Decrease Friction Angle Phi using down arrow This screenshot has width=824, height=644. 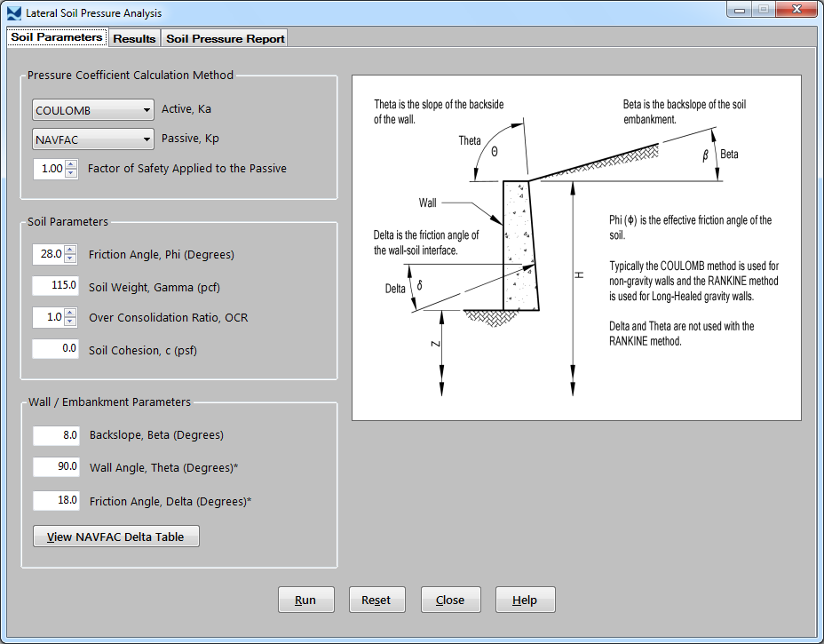[x=71, y=259]
